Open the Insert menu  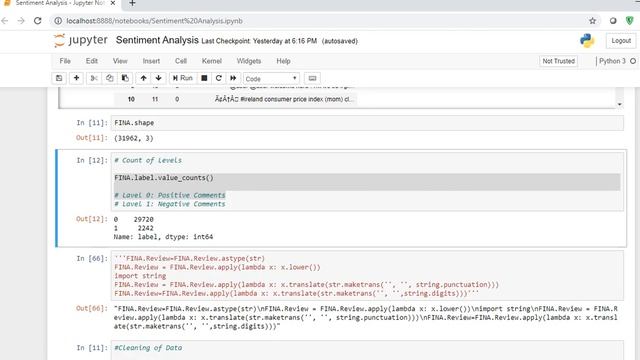151,61
